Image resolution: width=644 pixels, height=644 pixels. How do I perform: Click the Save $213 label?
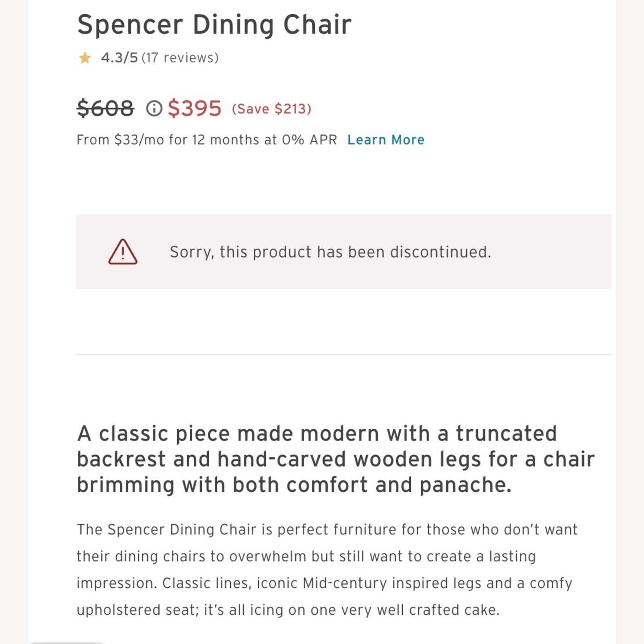pyautogui.click(x=272, y=109)
